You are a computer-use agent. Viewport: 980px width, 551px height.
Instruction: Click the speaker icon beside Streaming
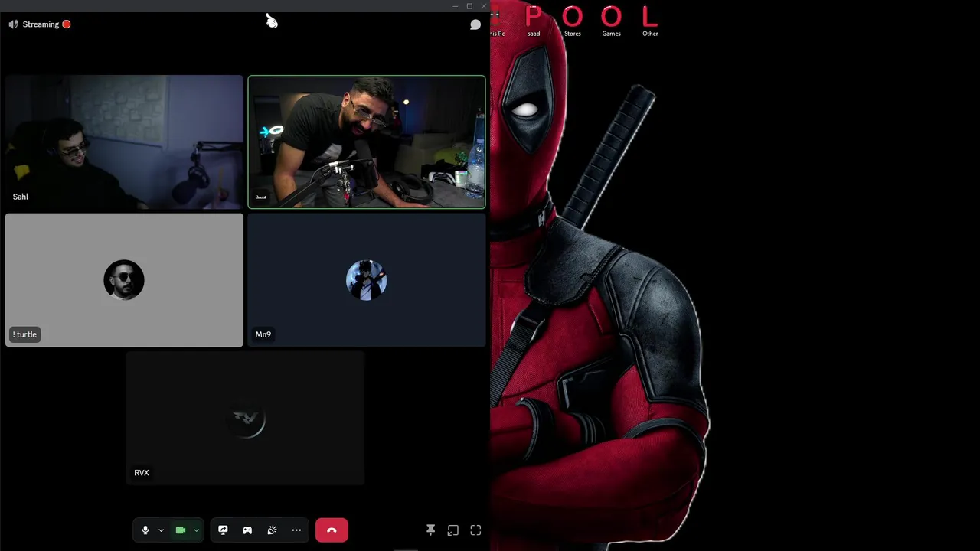point(13,24)
